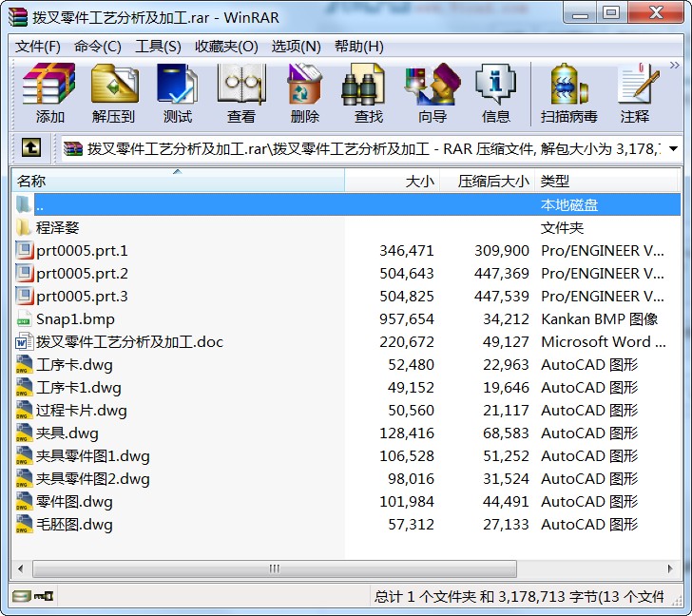
Task: Click the Info (信息) toolbar icon
Action: point(495,85)
